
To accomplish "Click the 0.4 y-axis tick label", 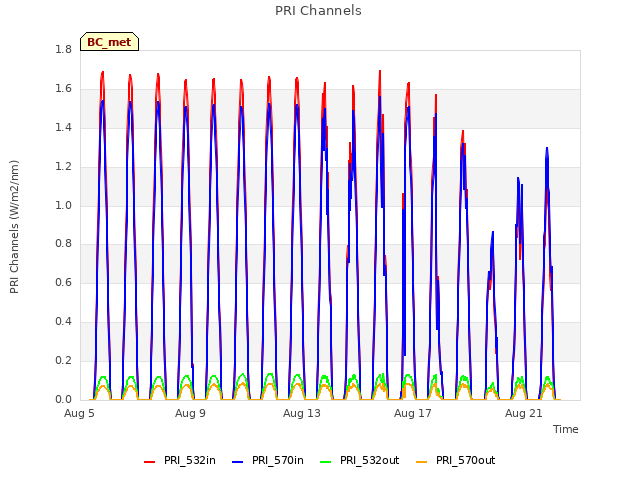I will coord(63,322).
